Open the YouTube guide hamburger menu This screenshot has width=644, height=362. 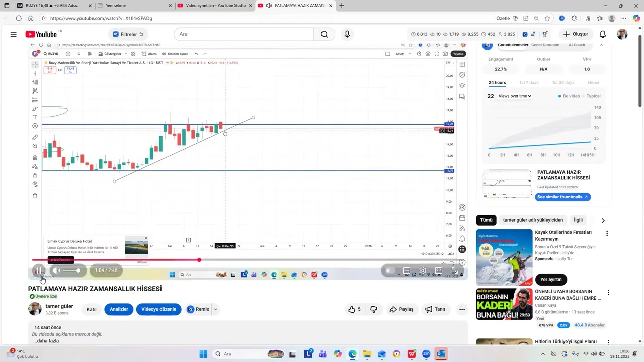pos(13,34)
